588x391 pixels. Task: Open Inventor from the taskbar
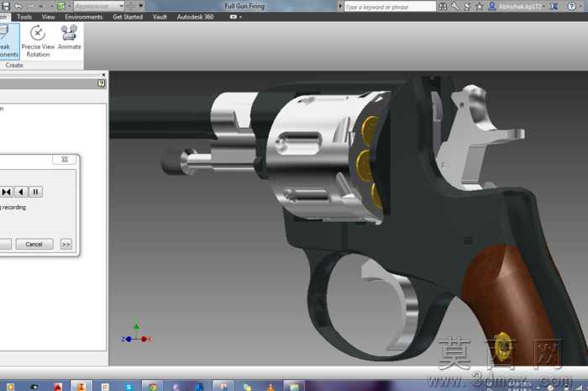click(x=81, y=386)
